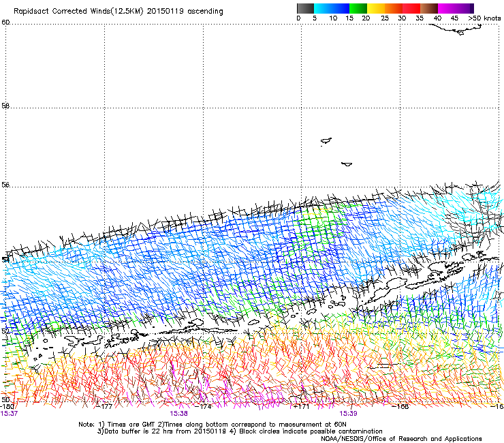
Task: Click the 'Times are GMT' note line
Action: point(212,425)
